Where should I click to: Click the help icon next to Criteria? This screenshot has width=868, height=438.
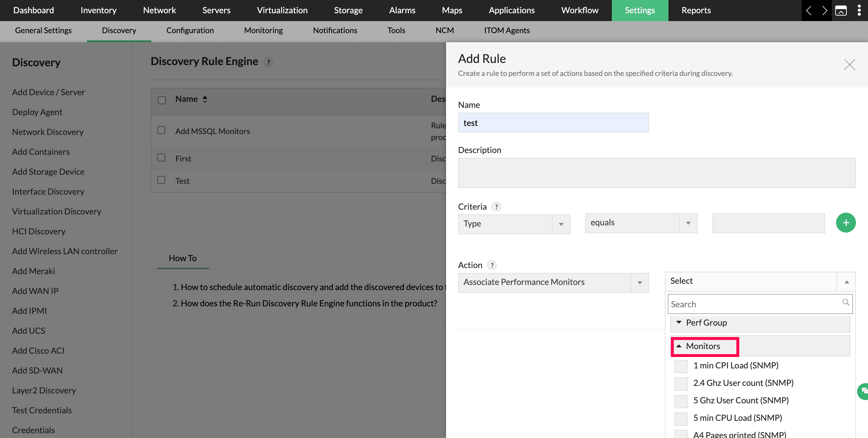[496, 207]
